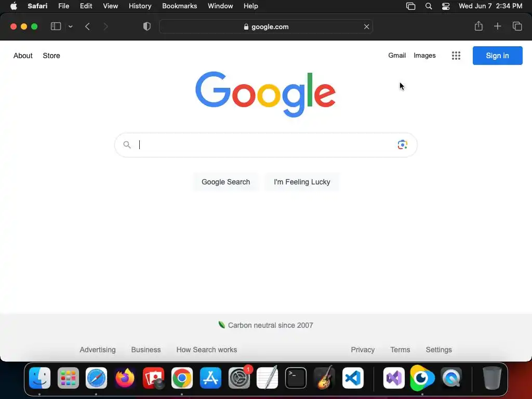532x399 pixels.
Task: Open Launchpad from the Dock
Action: pyautogui.click(x=68, y=378)
